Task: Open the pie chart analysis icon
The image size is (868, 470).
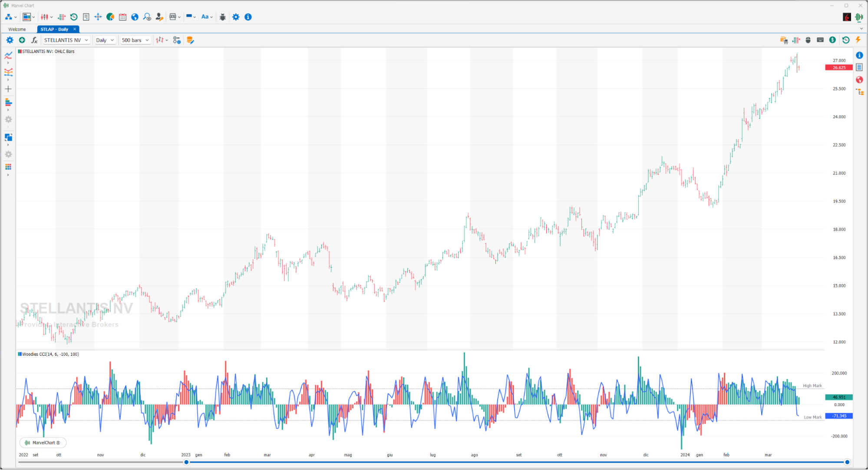Action: tap(110, 17)
